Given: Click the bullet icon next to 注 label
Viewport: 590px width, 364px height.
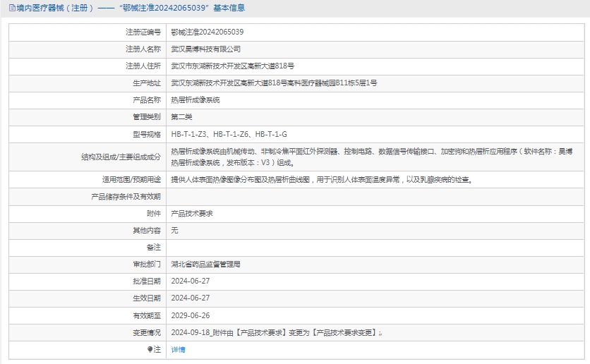Looking at the screenshot, I should click(150, 349).
